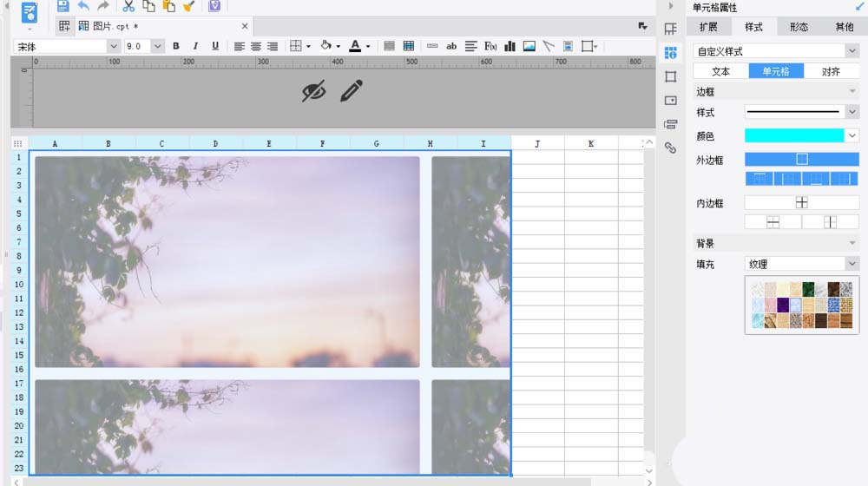Viewport: 868px width, 486px height.
Task: Click the format painter brush icon
Action: [188, 6]
